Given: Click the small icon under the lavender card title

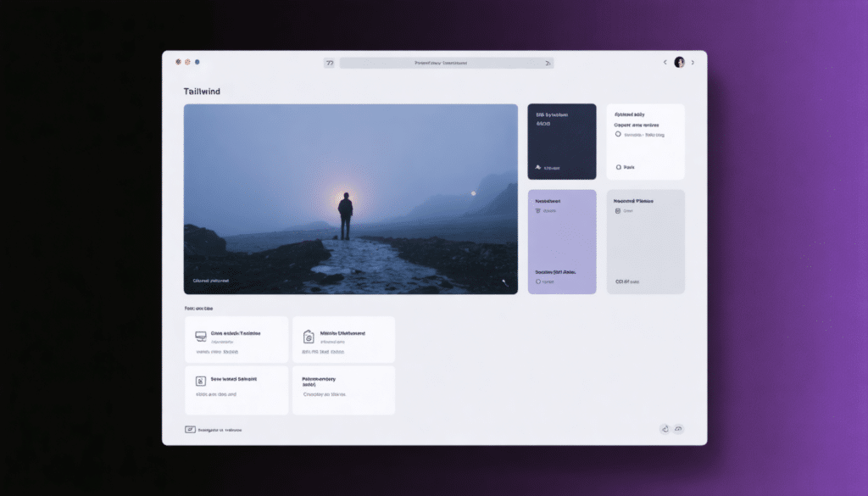Looking at the screenshot, I should 538,211.
